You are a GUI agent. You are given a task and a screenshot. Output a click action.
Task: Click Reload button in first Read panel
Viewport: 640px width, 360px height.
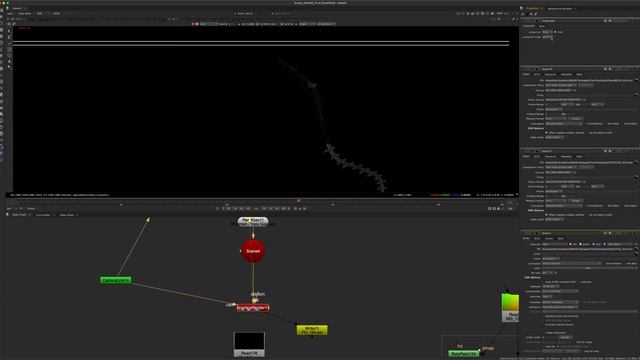pos(576,119)
